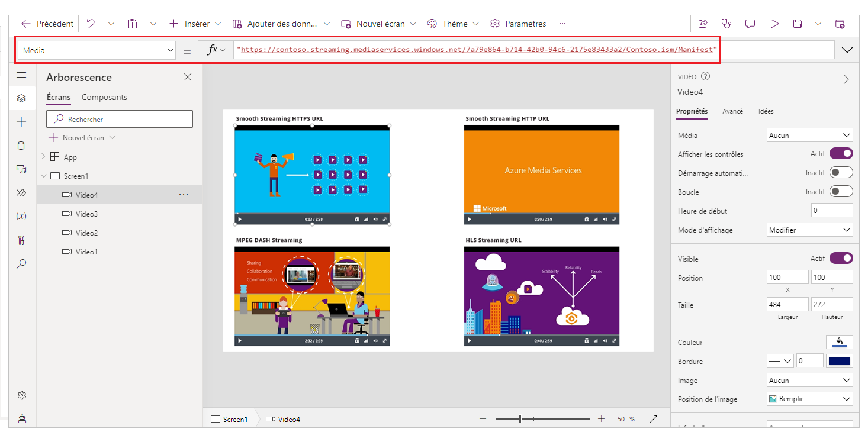Click Ajouter des données button
Screen dimensions: 868x432
pyautogui.click(x=282, y=24)
